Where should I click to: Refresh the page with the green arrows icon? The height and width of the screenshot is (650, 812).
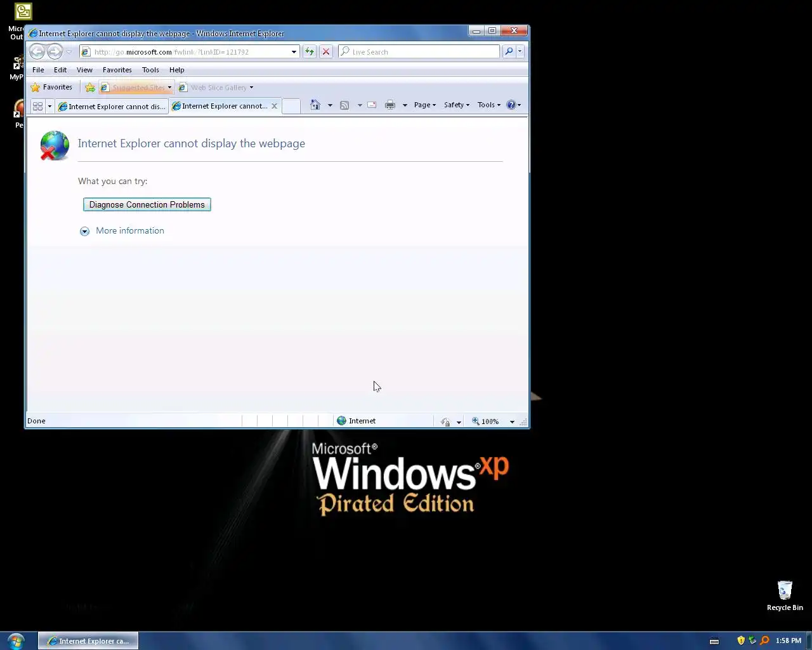(x=309, y=52)
